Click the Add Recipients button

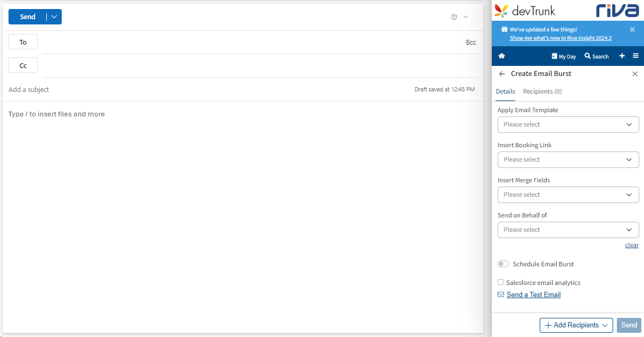coord(576,325)
